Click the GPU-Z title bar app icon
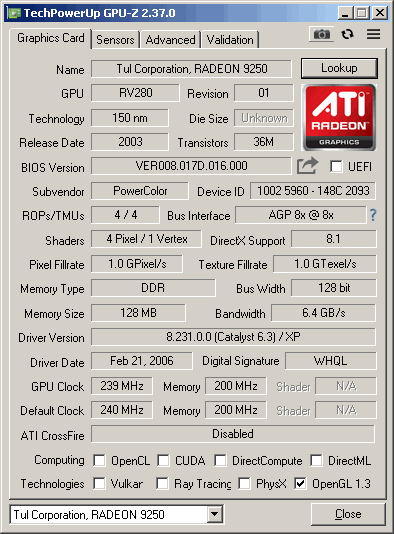 click(14, 13)
